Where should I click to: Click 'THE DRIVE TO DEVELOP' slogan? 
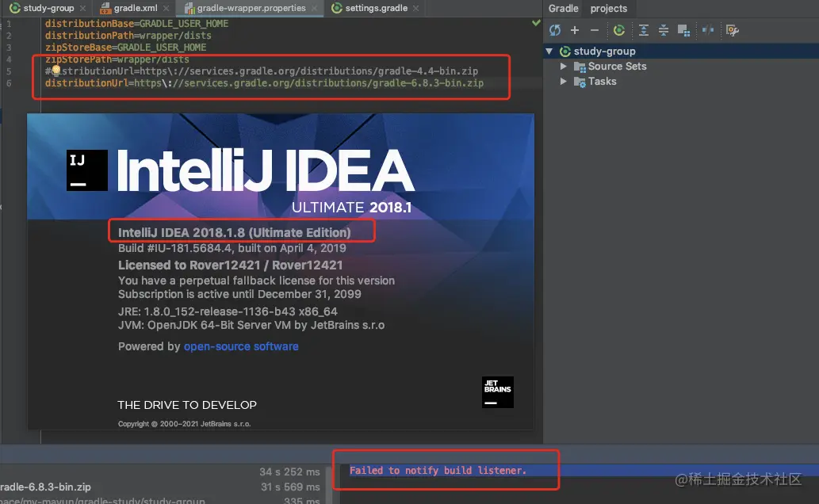point(187,405)
